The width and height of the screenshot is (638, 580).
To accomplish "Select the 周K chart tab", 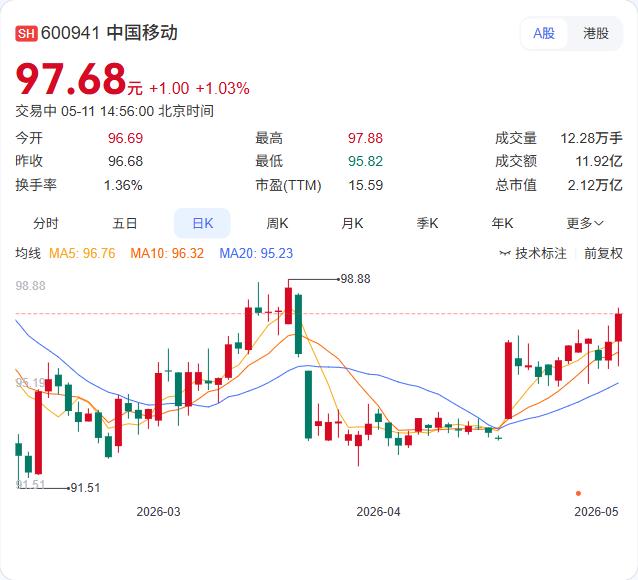I will (277, 223).
